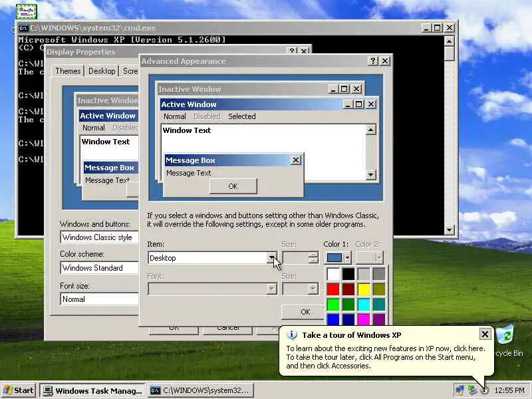Click the network connection tray icon
Image resolution: width=532 pixels, height=399 pixels.
[460, 390]
